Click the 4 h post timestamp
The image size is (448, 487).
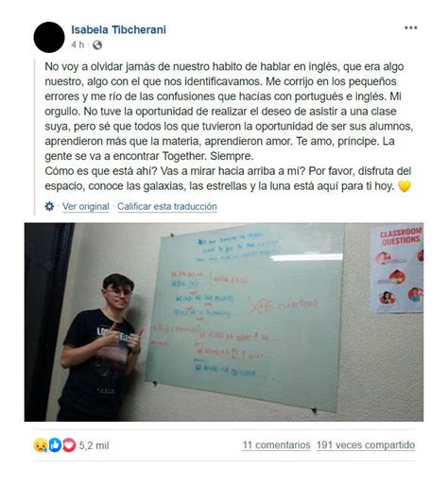(x=78, y=44)
